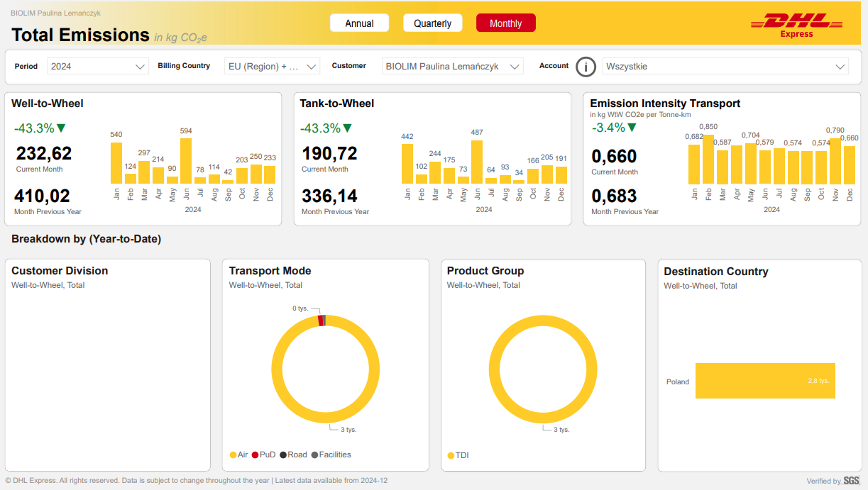Screen dimensions: 868x490
Task: Select the Monthly view button
Action: click(506, 23)
